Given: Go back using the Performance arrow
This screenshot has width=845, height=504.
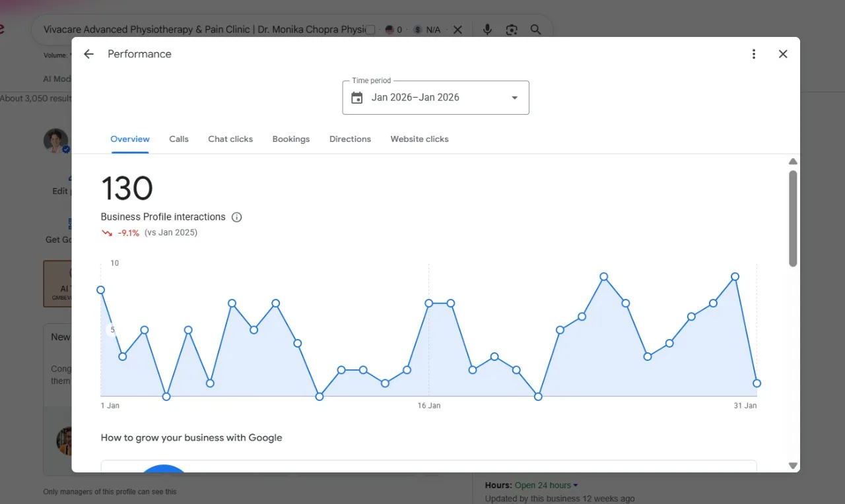Looking at the screenshot, I should [x=88, y=54].
